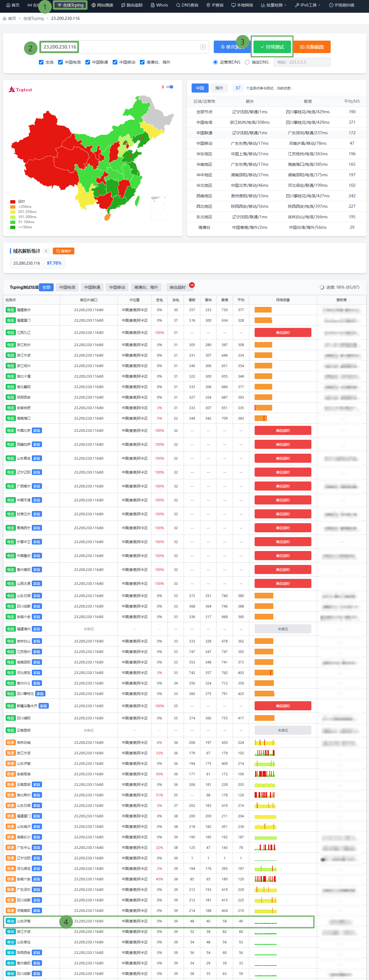The image size is (369, 980).
Task: Open IP信息纠错 in the navigation bar
Action: pos(341,5)
